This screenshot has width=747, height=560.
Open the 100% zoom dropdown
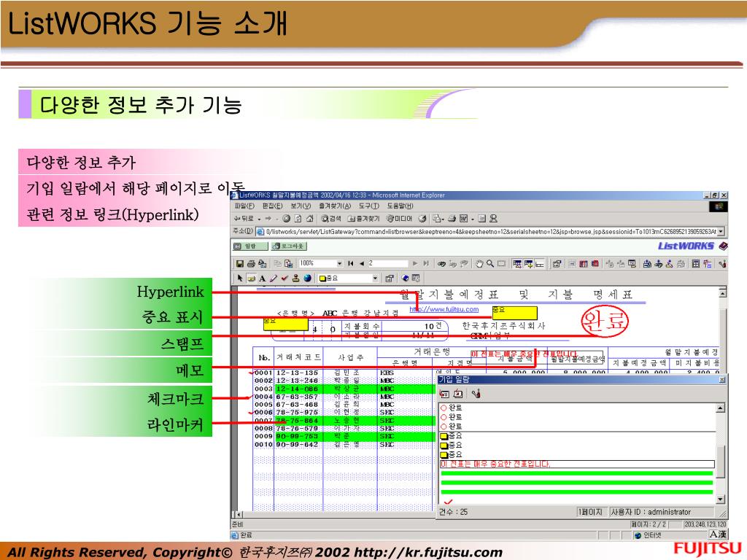pos(339,263)
